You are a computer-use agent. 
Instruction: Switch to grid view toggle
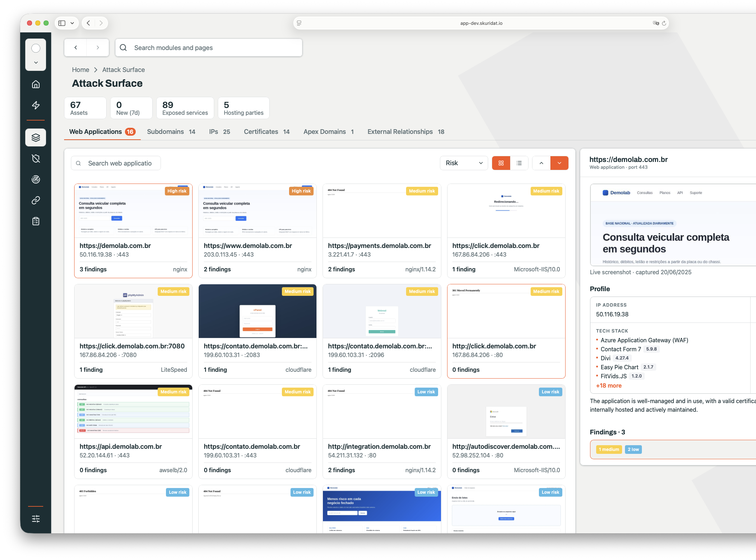tap(501, 163)
